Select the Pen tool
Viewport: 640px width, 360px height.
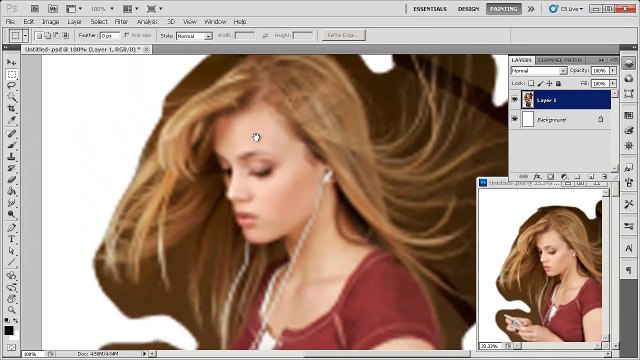coord(11,227)
